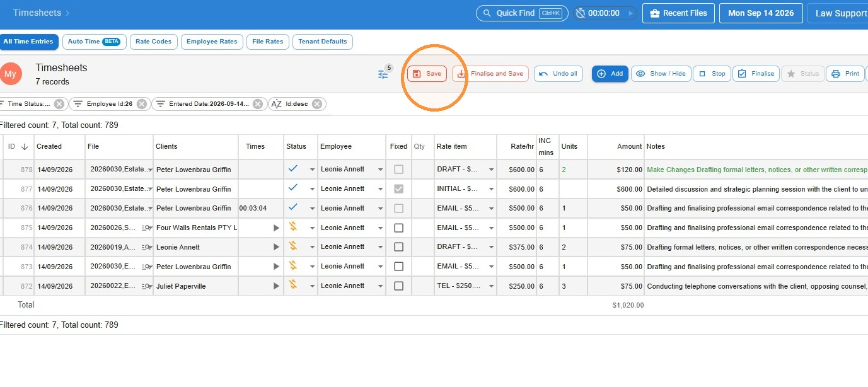Image resolution: width=868 pixels, height=387 pixels.
Task: Click the green 'Make Changes Drafting' note
Action: point(757,170)
